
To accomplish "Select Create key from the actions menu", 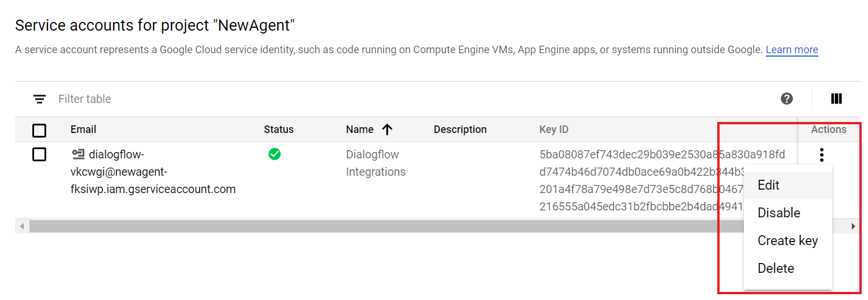I will coord(787,241).
